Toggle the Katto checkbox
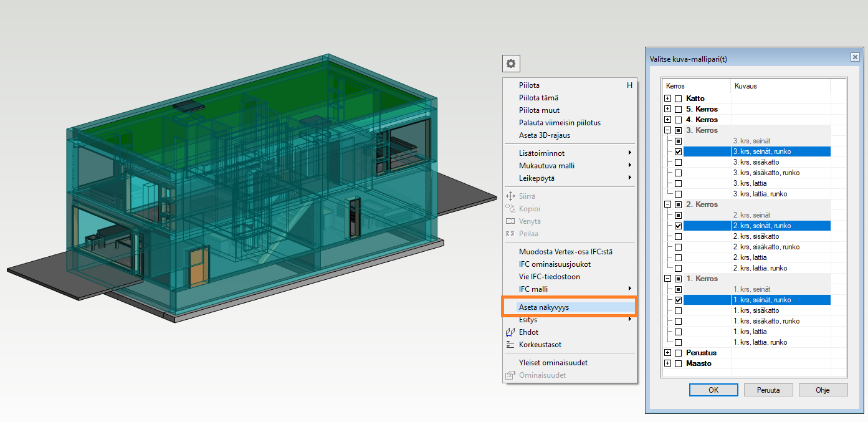 point(678,98)
